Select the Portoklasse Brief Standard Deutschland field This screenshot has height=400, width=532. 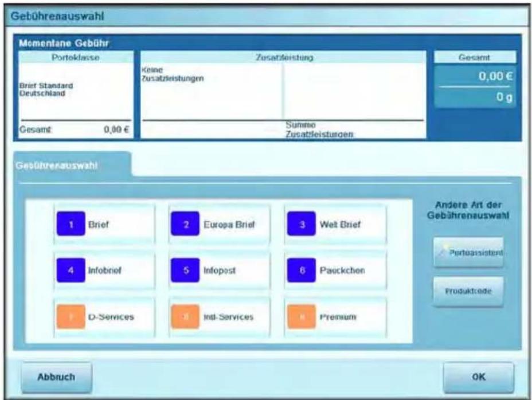click(76, 89)
